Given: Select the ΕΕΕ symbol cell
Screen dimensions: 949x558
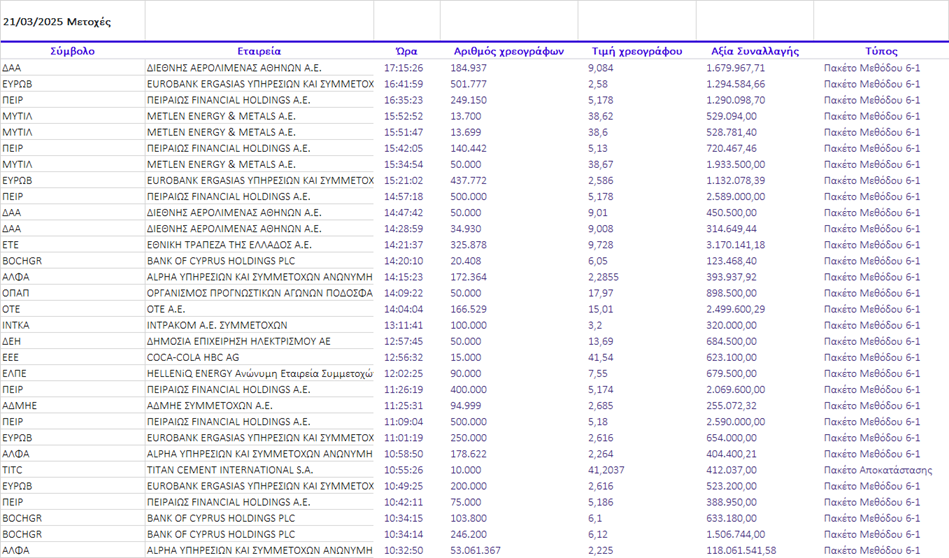Looking at the screenshot, I should click(x=10, y=358).
